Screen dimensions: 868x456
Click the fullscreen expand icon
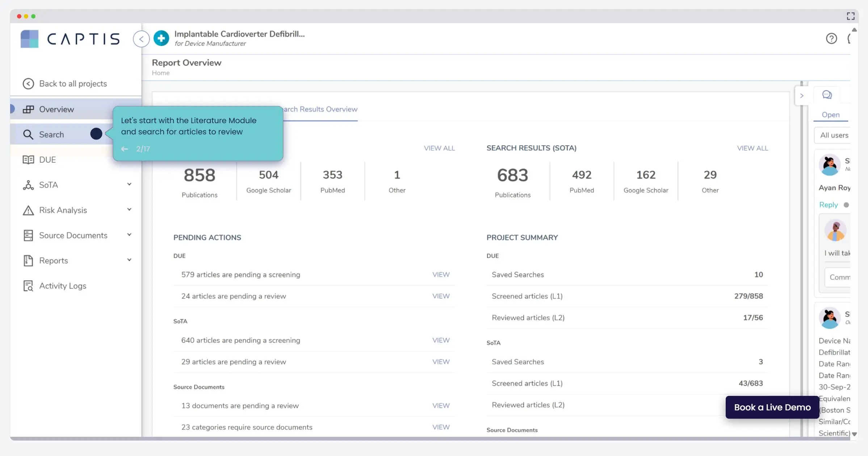point(850,16)
